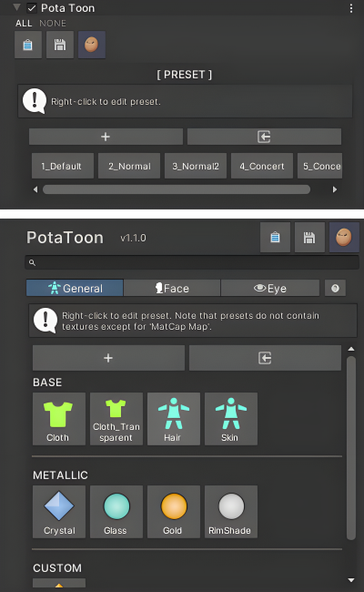The width and height of the screenshot is (364, 592).
Task: Toggle the Pota Toon component checkbox
Action: pyautogui.click(x=32, y=8)
